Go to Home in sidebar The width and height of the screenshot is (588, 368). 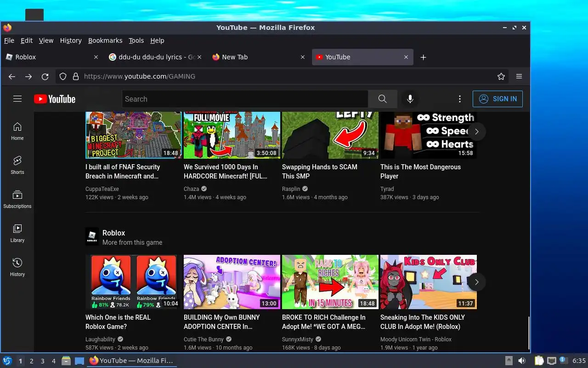tap(17, 131)
